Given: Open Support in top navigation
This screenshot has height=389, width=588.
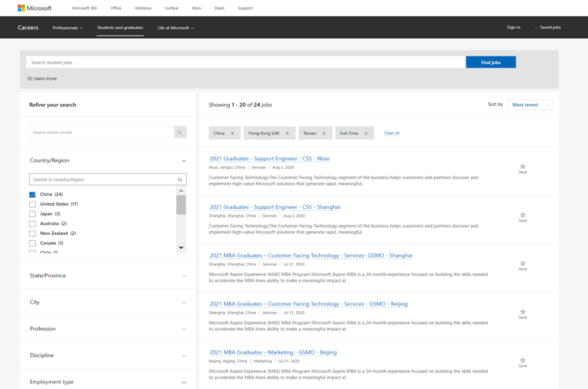Looking at the screenshot, I should [x=245, y=8].
